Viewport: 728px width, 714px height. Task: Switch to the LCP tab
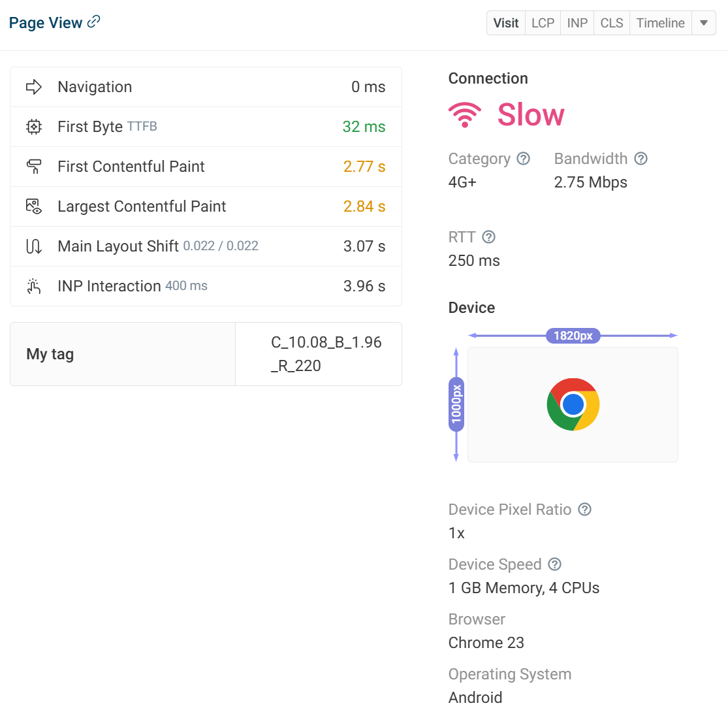(543, 23)
